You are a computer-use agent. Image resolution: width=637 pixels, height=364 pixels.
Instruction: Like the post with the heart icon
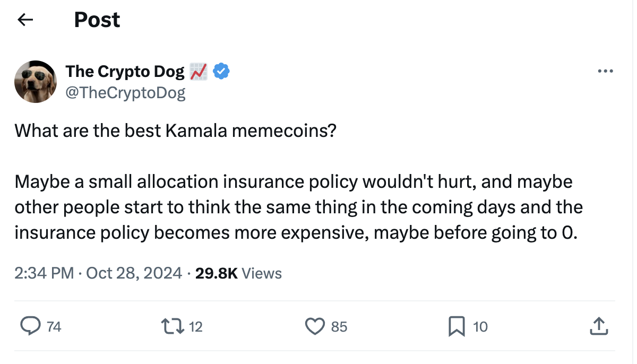point(315,326)
